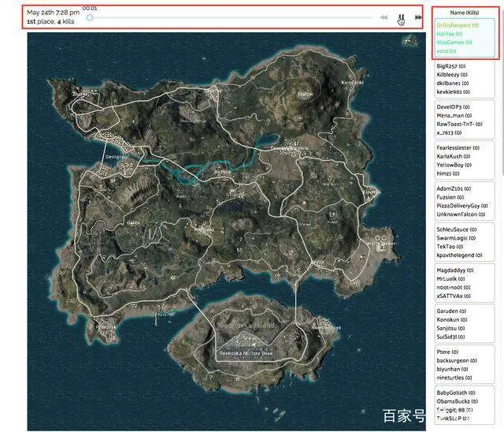Select player VissGames in the list

[454, 43]
